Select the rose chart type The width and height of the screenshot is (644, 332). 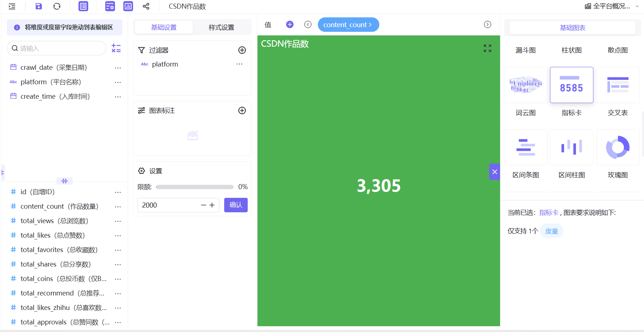click(618, 147)
